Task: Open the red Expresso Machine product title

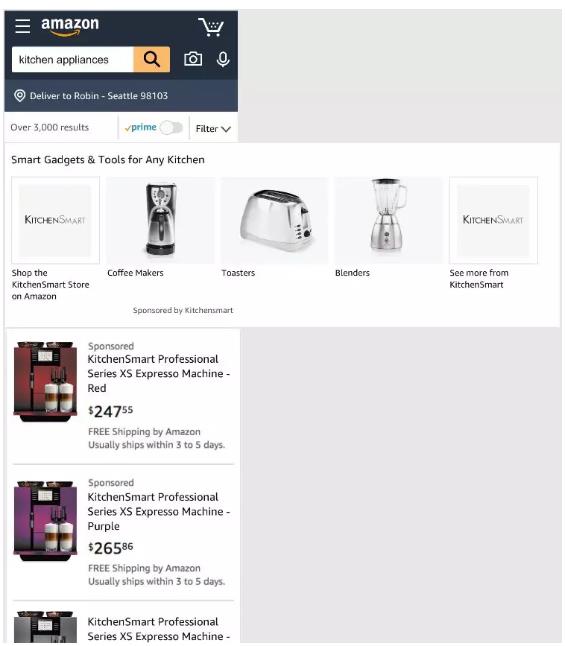Action: tap(159, 373)
